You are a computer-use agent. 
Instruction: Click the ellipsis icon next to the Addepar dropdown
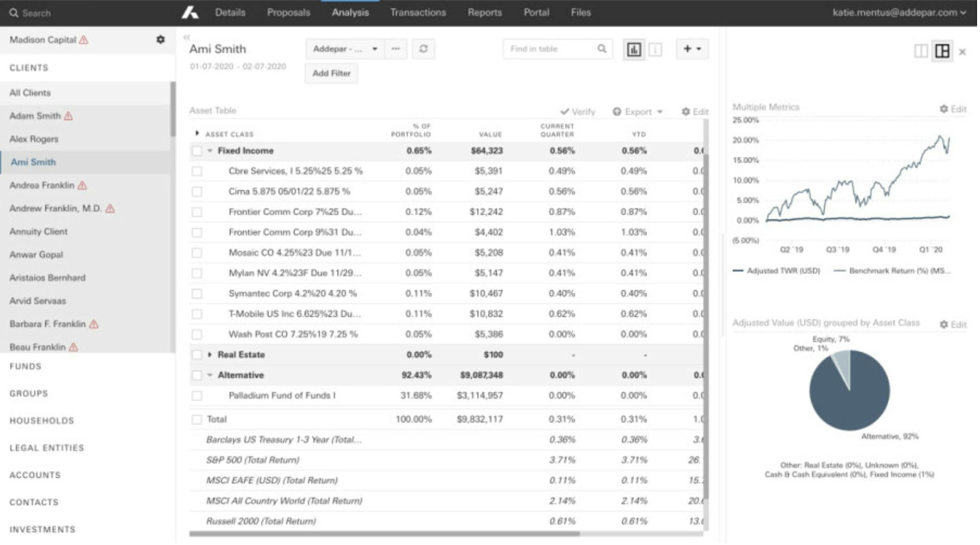(396, 49)
